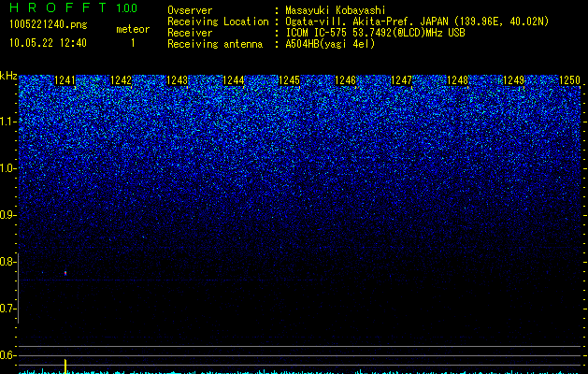The width and height of the screenshot is (588, 374).
Task: Click the HROFFT title text
Action: click(58, 7)
